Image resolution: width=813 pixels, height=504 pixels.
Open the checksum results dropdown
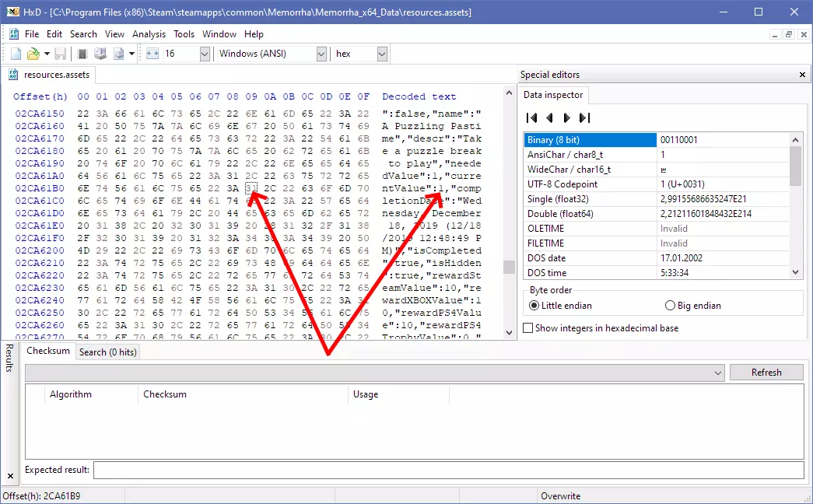(718, 373)
